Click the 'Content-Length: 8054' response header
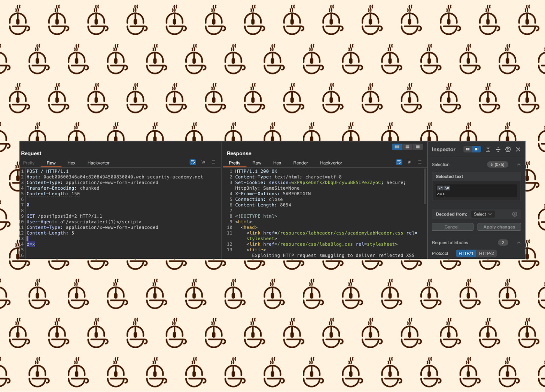The width and height of the screenshot is (545, 392). tap(263, 205)
